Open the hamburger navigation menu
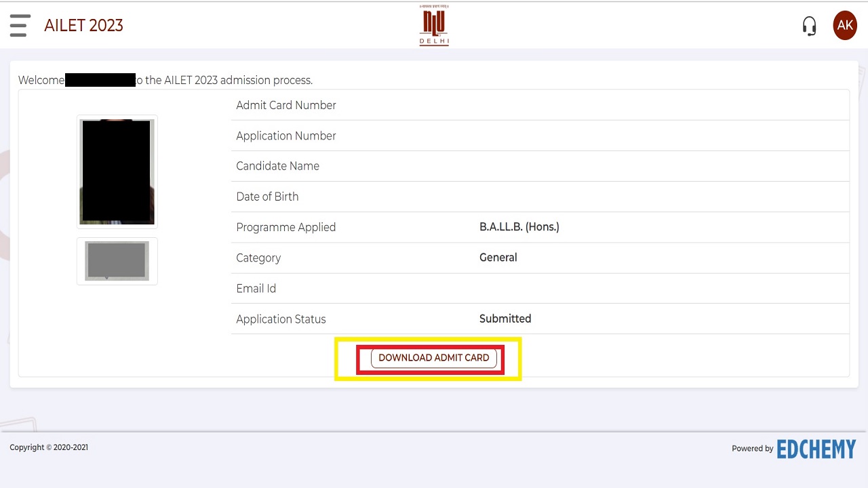Viewport: 868px width, 488px height. point(20,26)
